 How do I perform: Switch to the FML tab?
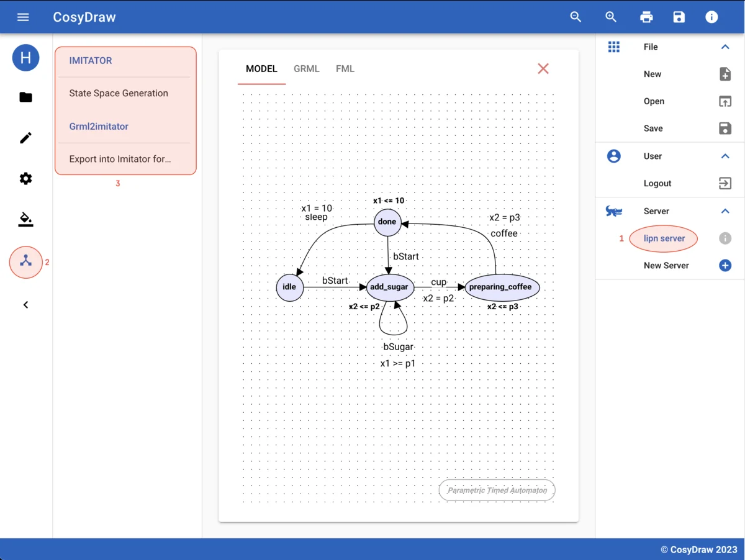[345, 69]
